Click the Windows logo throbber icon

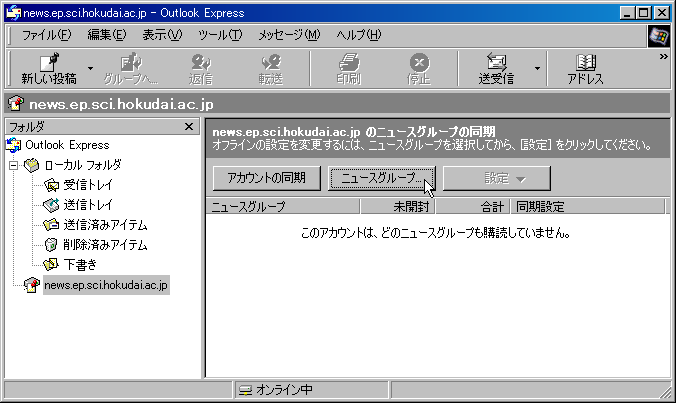(658, 36)
